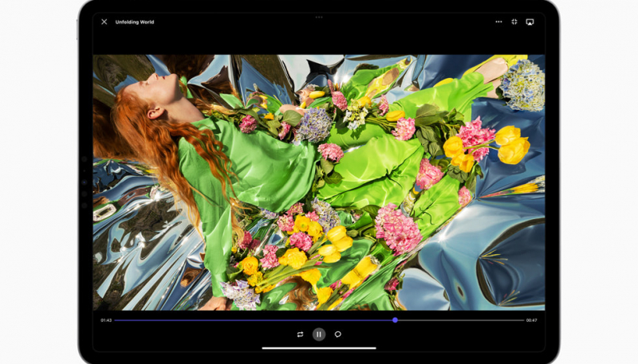Click the 01:43 elapsed time label

[x=106, y=320]
